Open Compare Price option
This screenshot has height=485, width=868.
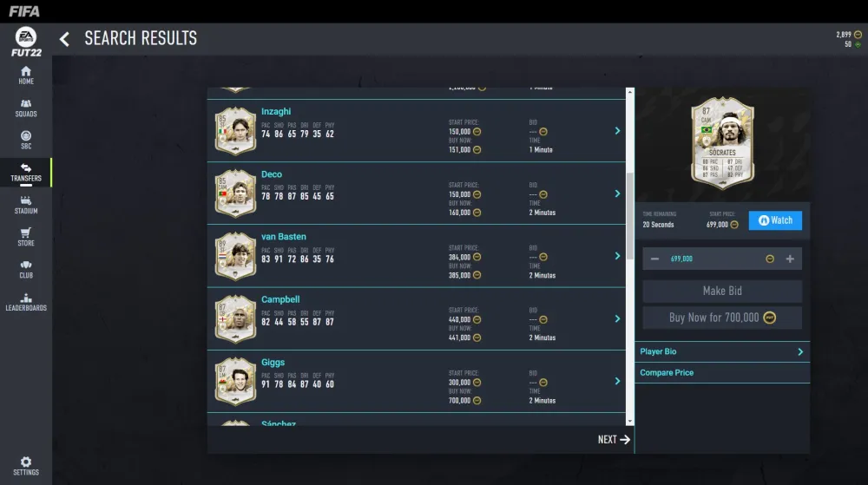722,373
